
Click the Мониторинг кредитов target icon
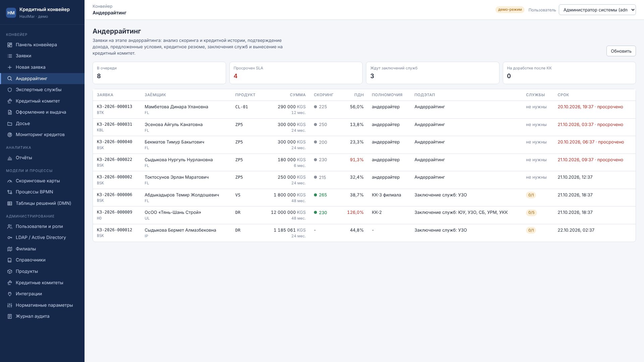pos(10,135)
